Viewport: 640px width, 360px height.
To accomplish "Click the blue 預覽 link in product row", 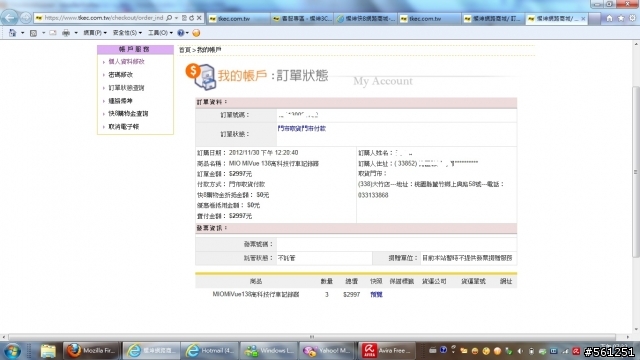I will 376,294.
